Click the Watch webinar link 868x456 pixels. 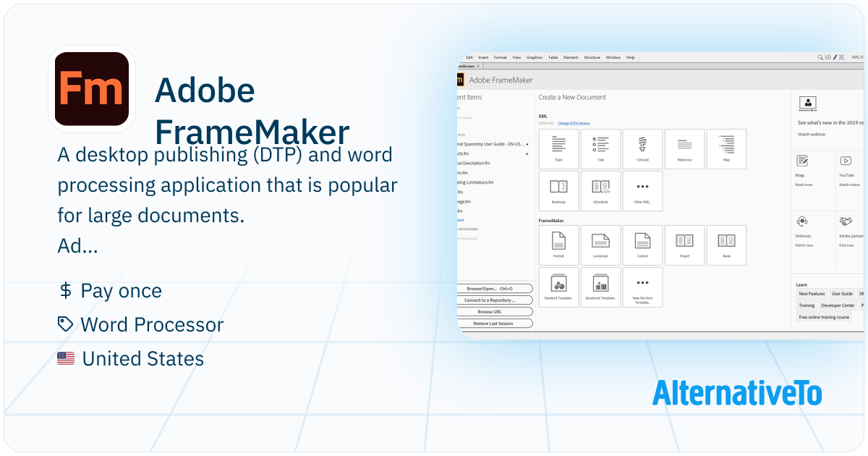(812, 134)
